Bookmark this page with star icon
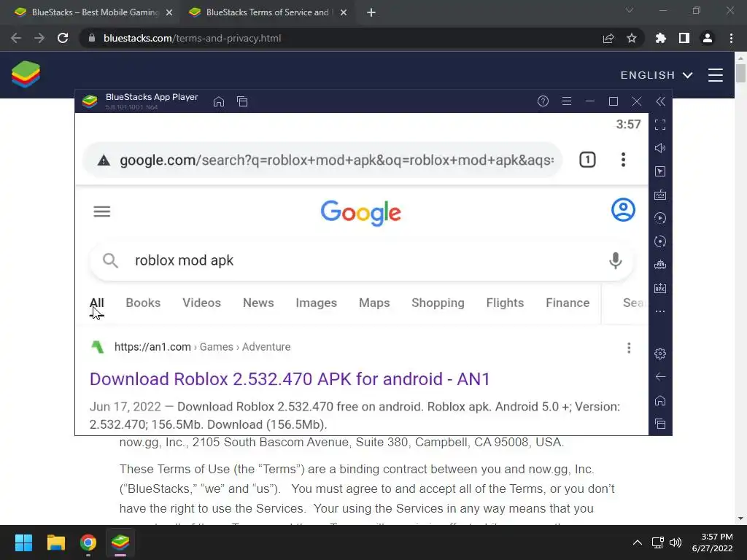747x560 pixels. (632, 38)
